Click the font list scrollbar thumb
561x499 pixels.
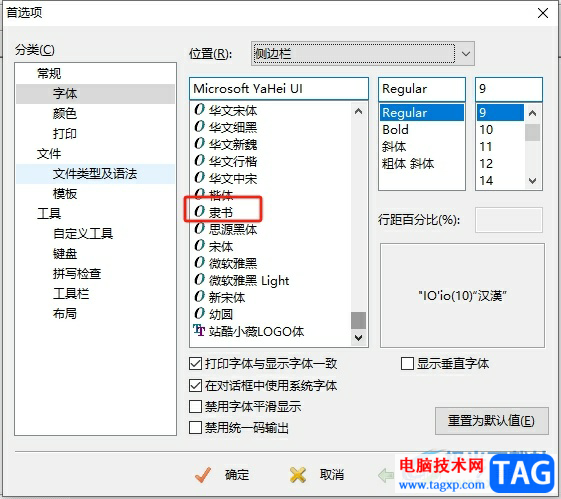tap(358, 320)
